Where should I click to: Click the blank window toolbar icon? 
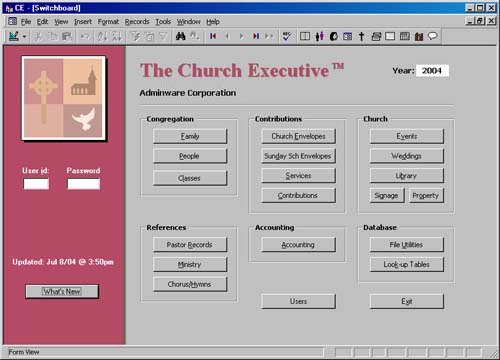pos(390,36)
